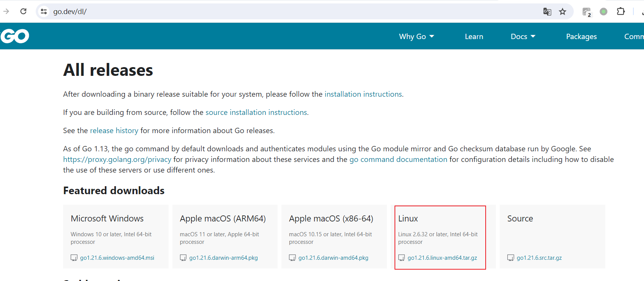This screenshot has width=644, height=281.
Task: Follow the release history link
Action: pos(114,130)
